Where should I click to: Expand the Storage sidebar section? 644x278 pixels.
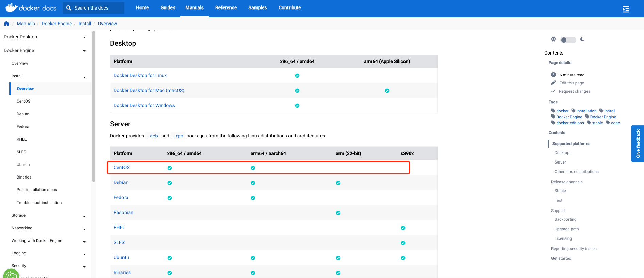(x=84, y=217)
